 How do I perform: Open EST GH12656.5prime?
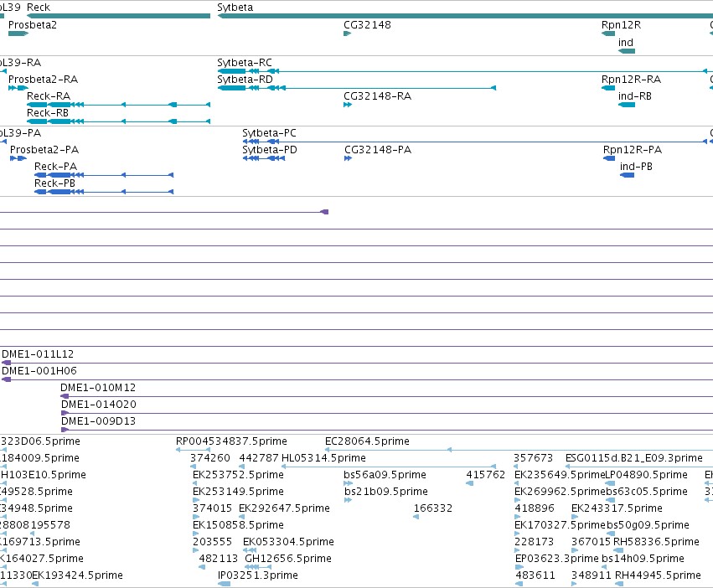258,566
